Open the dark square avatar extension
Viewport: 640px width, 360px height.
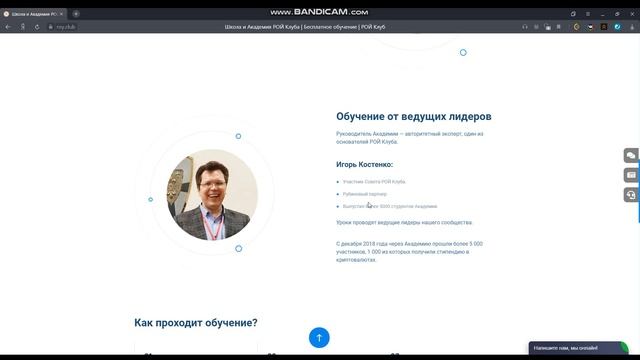[604, 27]
